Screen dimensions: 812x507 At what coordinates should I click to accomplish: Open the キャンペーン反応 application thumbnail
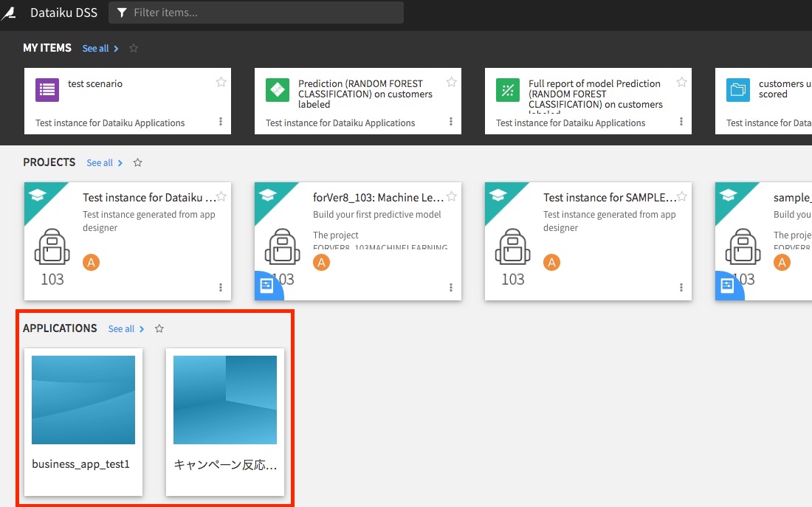click(x=225, y=400)
